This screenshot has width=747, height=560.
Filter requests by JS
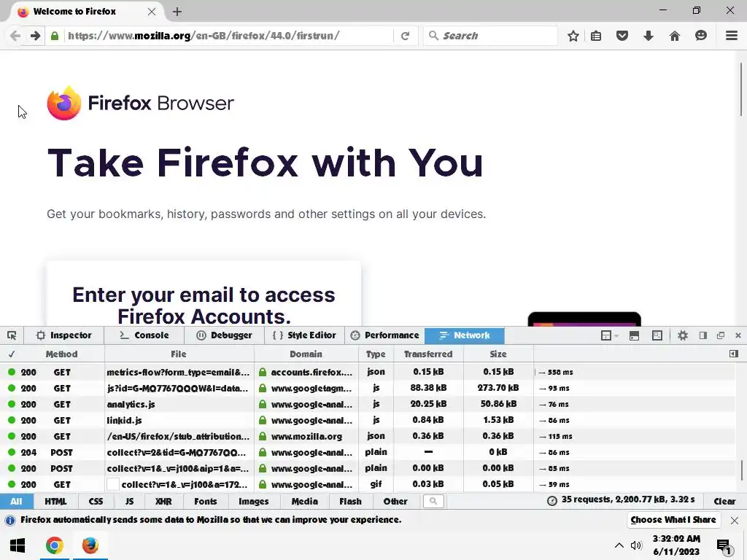tap(129, 502)
